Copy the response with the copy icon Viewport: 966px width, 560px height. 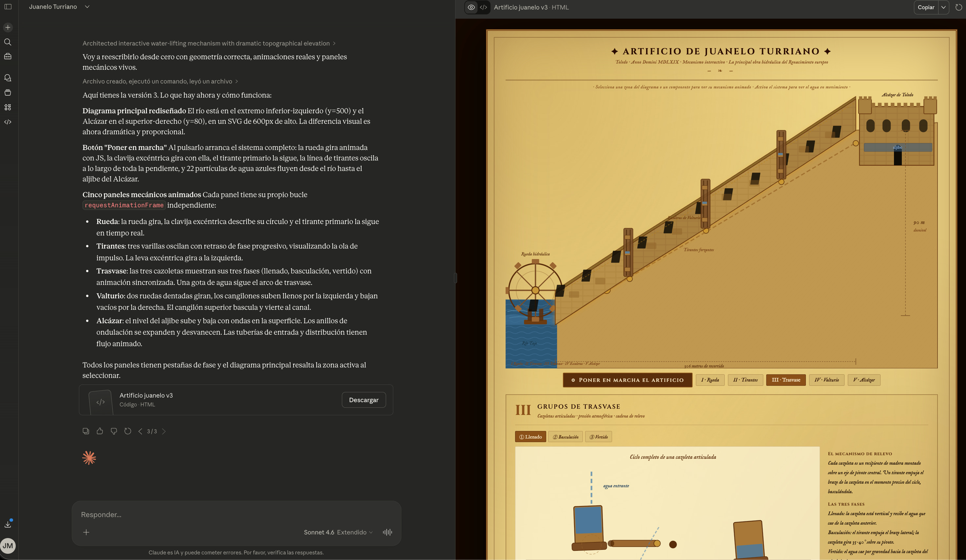(x=86, y=431)
